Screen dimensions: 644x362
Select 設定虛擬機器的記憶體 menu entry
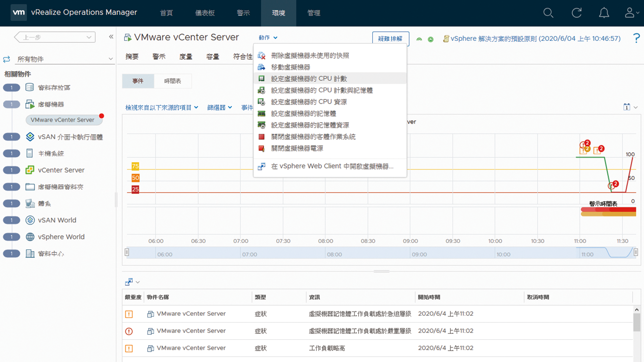[x=330, y=114]
